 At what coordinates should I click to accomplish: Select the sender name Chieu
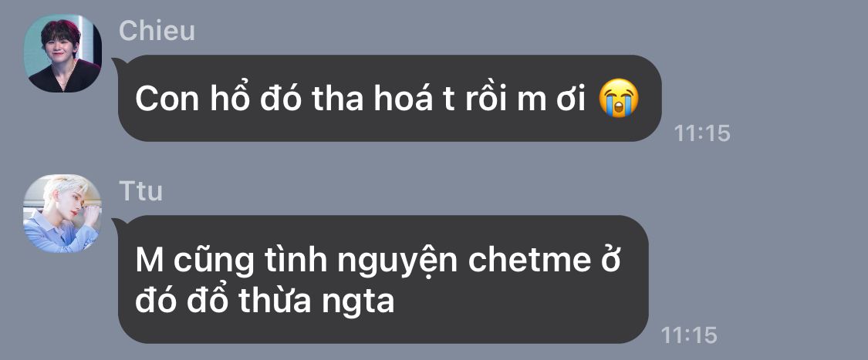(x=157, y=30)
